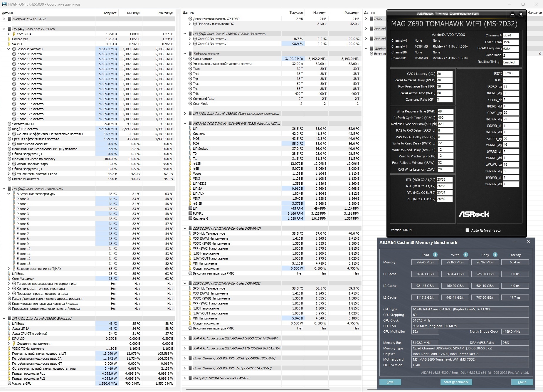The width and height of the screenshot is (543, 392).
Task: Enable the Auto Refresh(sec) checkbox in ASRock Timing Configurator
Action: pos(467,230)
